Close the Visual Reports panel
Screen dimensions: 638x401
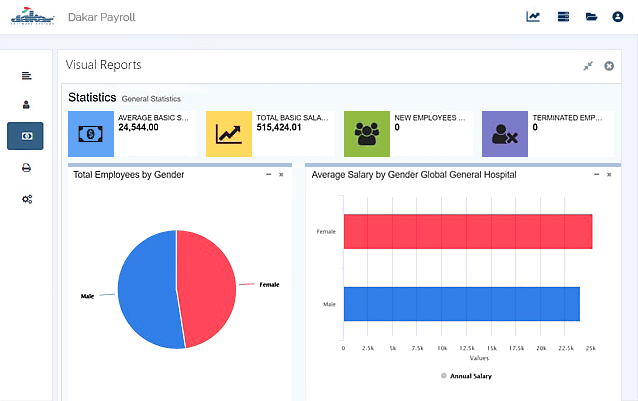tap(609, 66)
